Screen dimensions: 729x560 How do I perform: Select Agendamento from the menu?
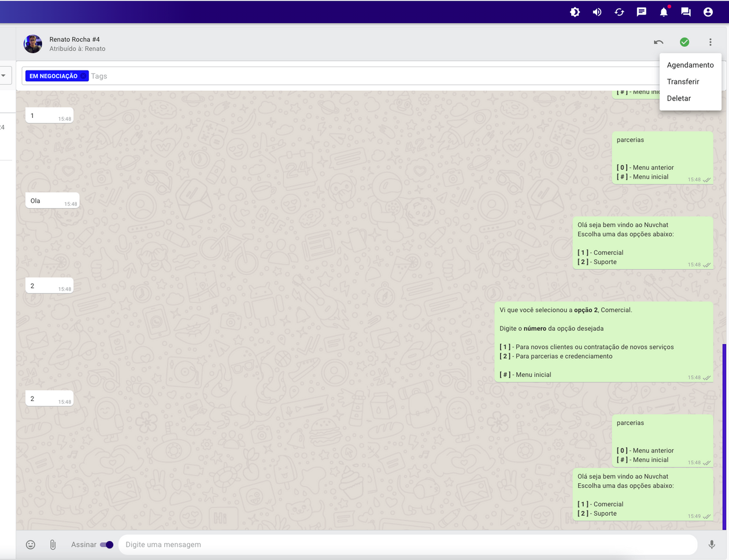[x=690, y=65]
